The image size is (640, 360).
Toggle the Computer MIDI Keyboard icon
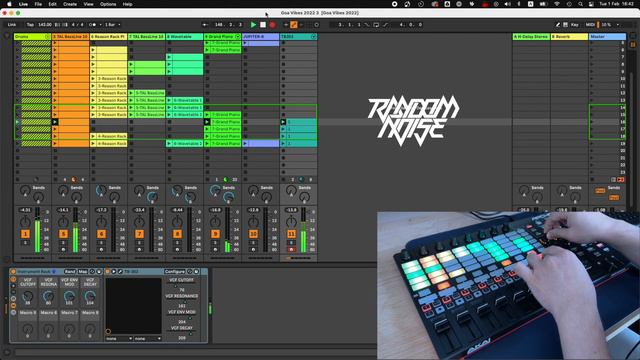[x=565, y=25]
